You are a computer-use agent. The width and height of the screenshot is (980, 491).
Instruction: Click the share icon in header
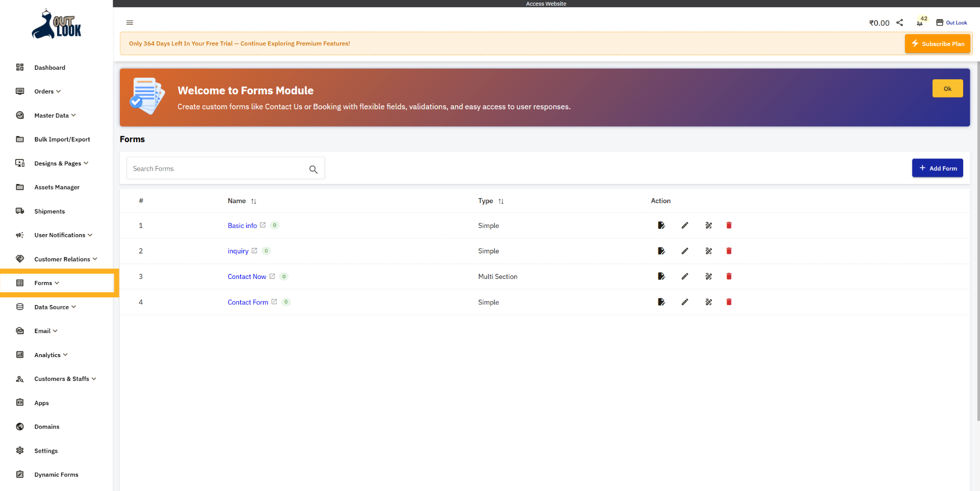pyautogui.click(x=900, y=22)
